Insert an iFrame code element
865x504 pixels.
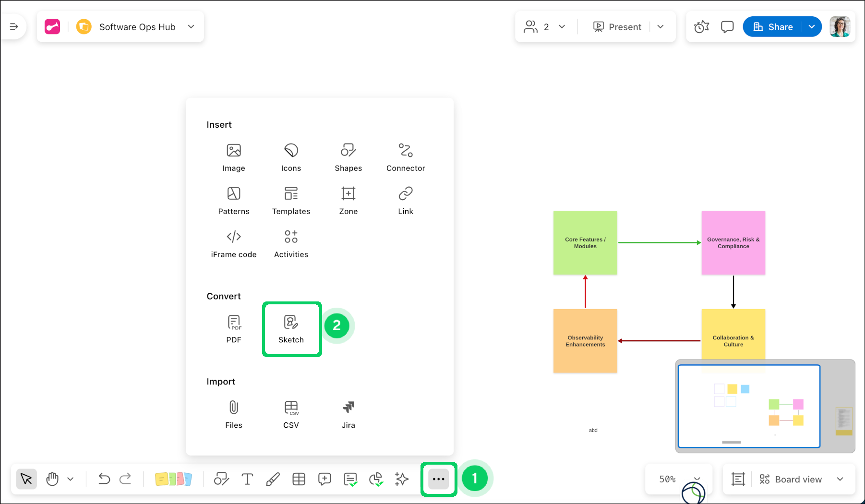(x=234, y=243)
